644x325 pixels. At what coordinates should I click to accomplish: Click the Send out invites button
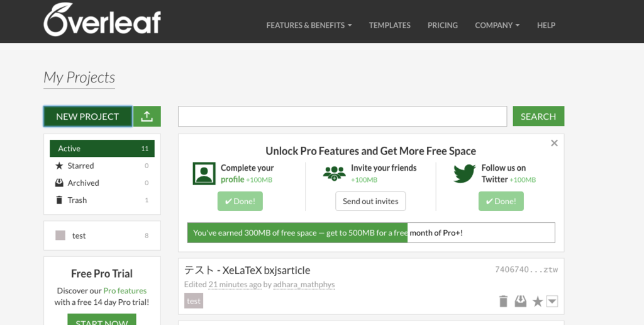click(x=370, y=201)
